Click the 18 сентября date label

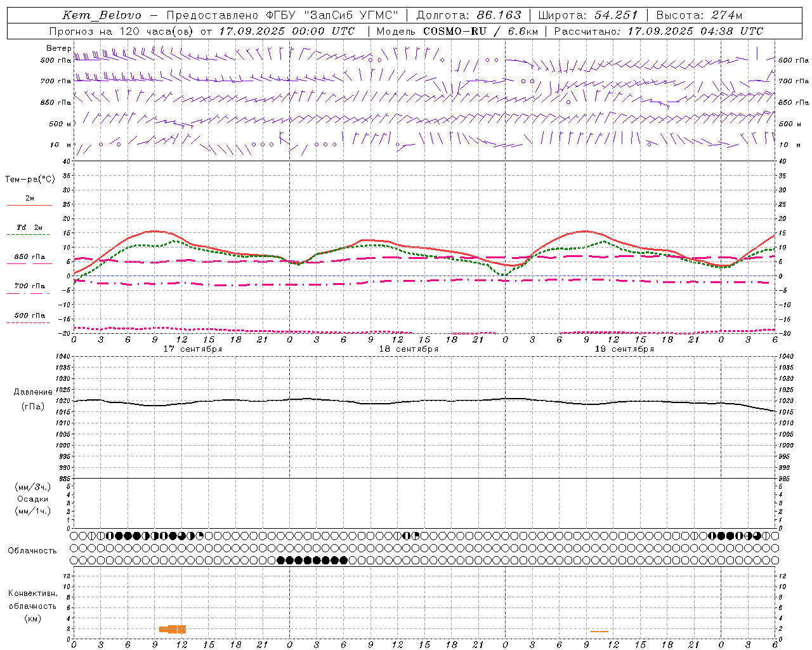pyautogui.click(x=409, y=349)
